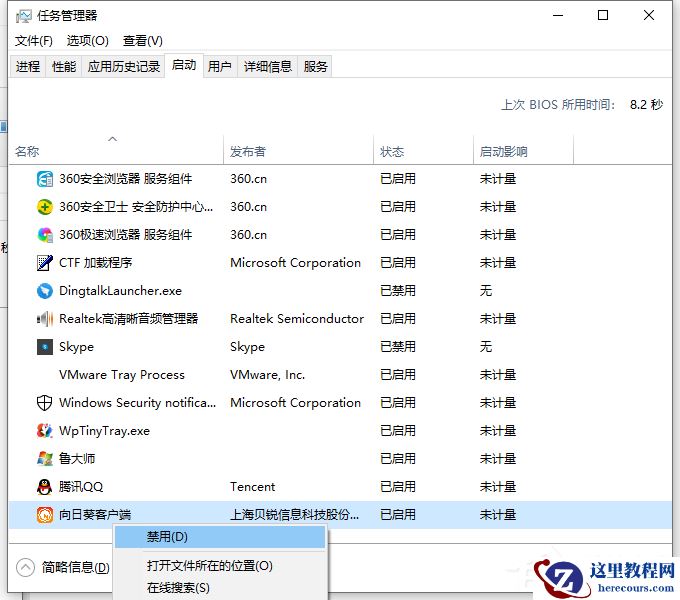Select the 启动 tab
This screenshot has width=680, height=600.
(184, 65)
